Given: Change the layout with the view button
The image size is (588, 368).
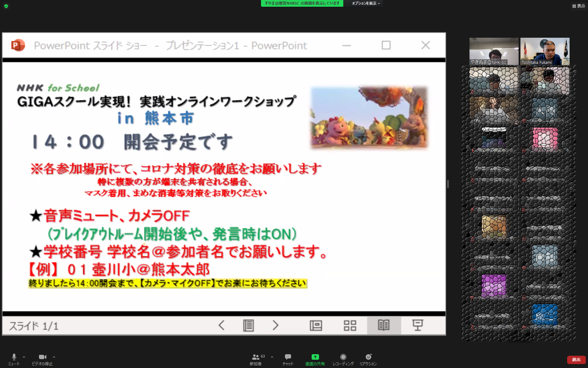Looking at the screenshot, I should 578,6.
